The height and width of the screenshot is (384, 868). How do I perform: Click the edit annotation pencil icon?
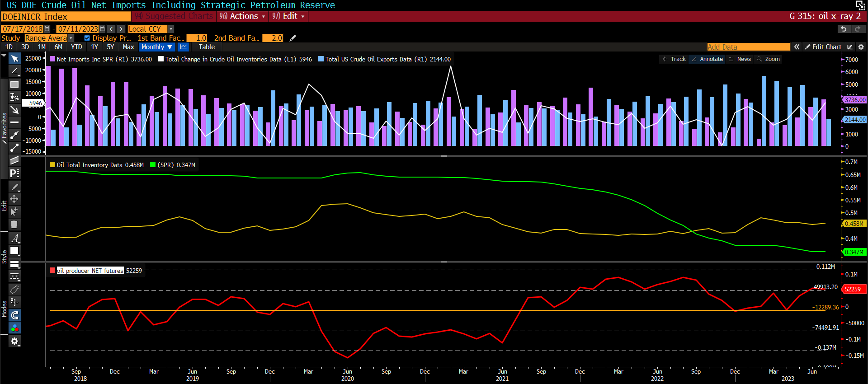(x=14, y=187)
